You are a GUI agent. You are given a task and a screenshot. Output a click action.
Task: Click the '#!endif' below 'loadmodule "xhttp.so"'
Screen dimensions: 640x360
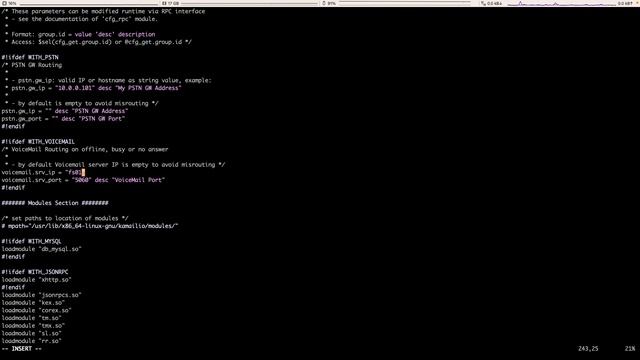pos(13,287)
